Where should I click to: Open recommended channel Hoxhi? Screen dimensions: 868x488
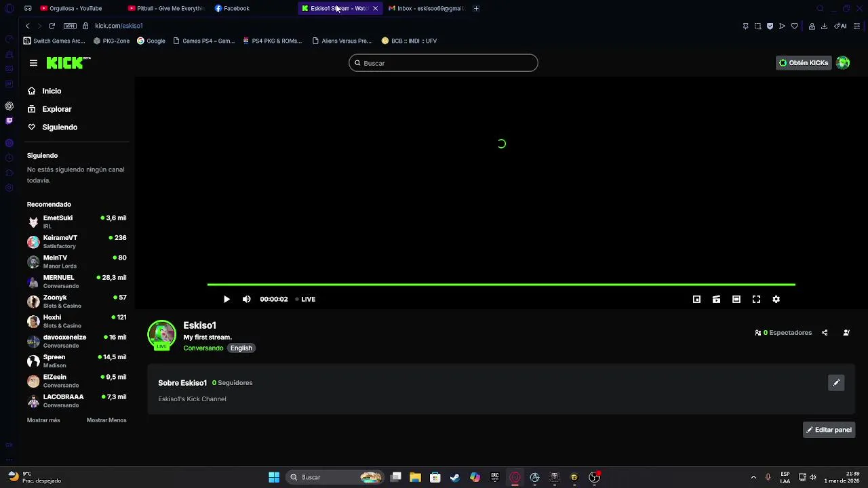[x=77, y=321]
